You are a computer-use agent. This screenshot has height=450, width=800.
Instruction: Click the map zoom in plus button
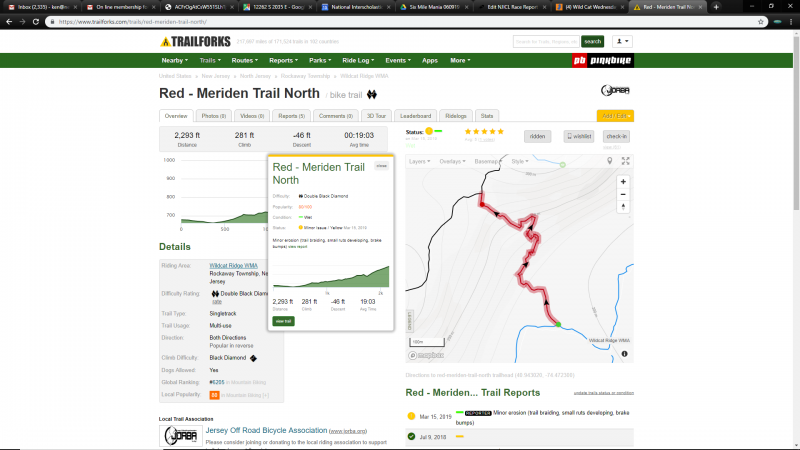(623, 182)
